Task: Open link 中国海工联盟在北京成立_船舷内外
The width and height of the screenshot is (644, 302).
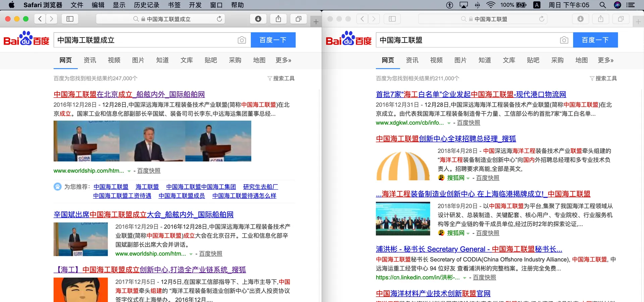Action: pyautogui.click(x=129, y=95)
